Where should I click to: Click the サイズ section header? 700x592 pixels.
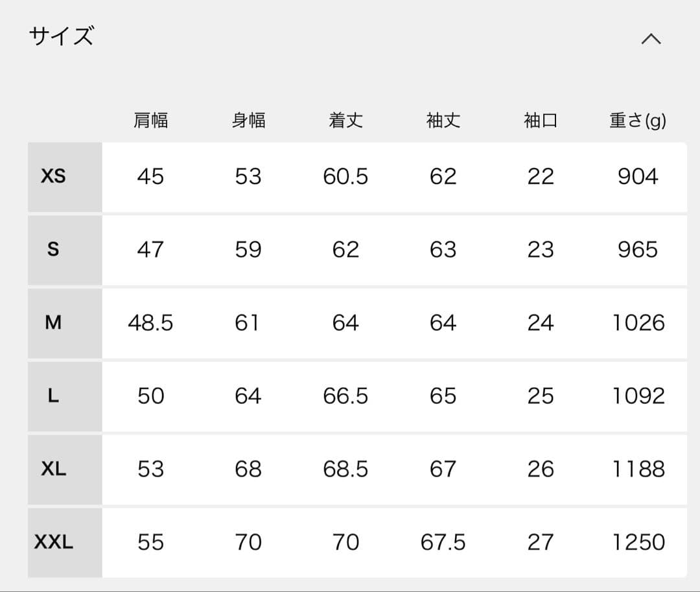pyautogui.click(x=60, y=37)
